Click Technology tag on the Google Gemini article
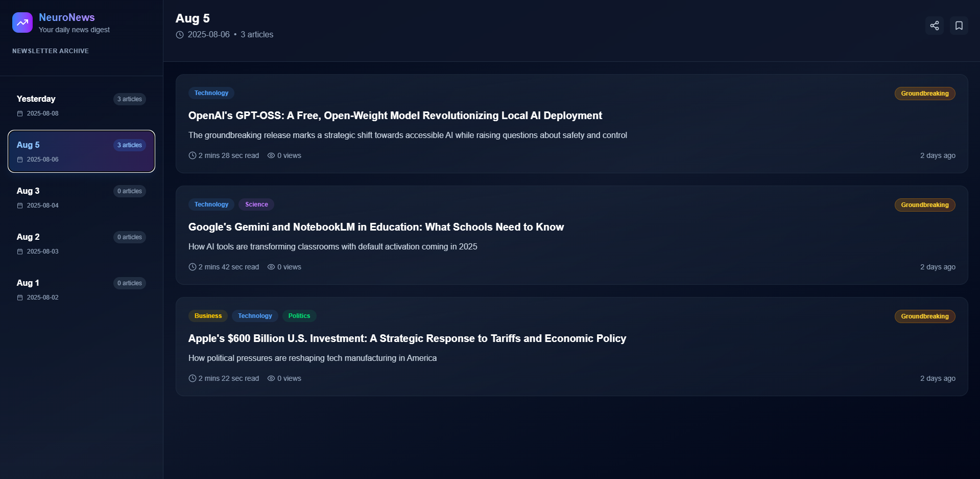Screen dimensions: 980x479 pos(211,204)
